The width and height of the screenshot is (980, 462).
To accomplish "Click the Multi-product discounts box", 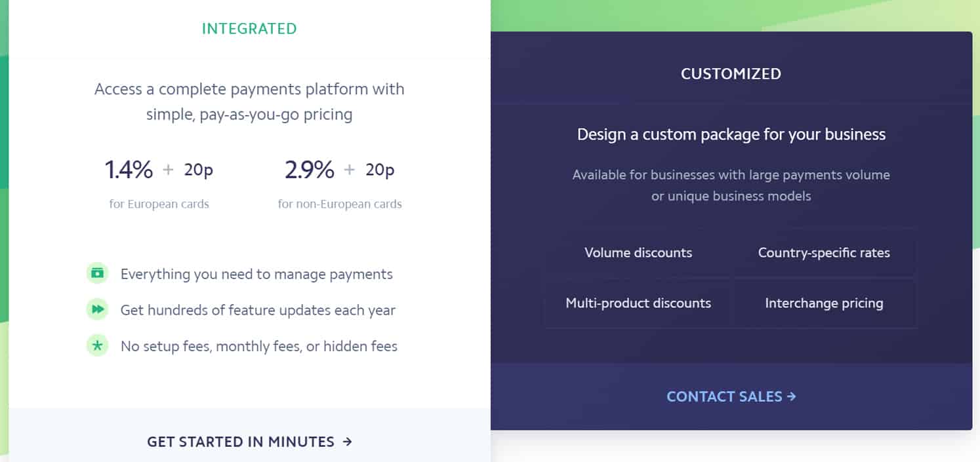I will click(638, 303).
